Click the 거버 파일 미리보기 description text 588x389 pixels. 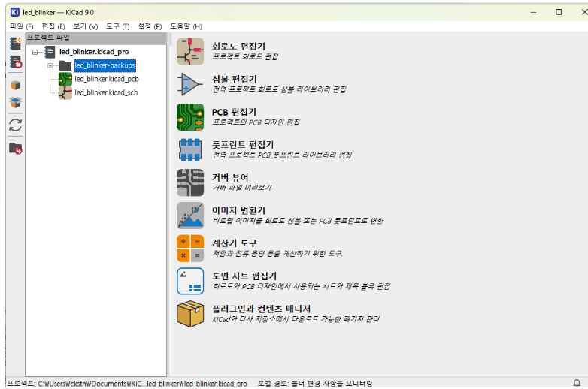(x=242, y=188)
